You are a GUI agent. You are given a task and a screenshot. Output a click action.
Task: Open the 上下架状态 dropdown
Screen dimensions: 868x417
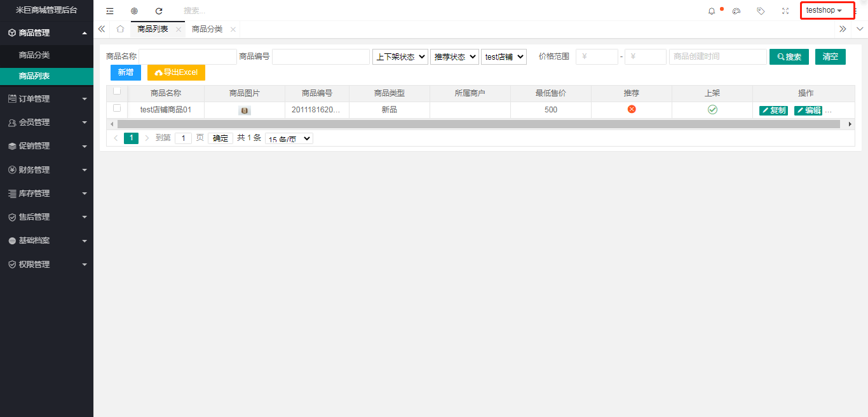pyautogui.click(x=400, y=56)
